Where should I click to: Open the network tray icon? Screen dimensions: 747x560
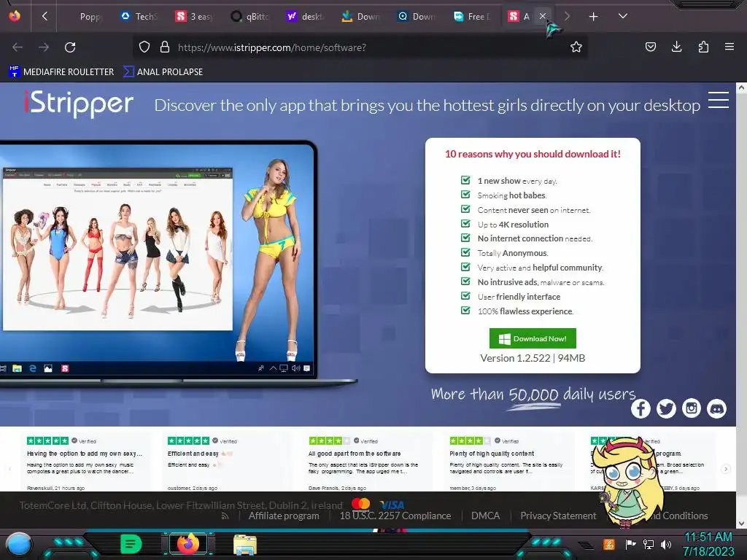tap(648, 544)
